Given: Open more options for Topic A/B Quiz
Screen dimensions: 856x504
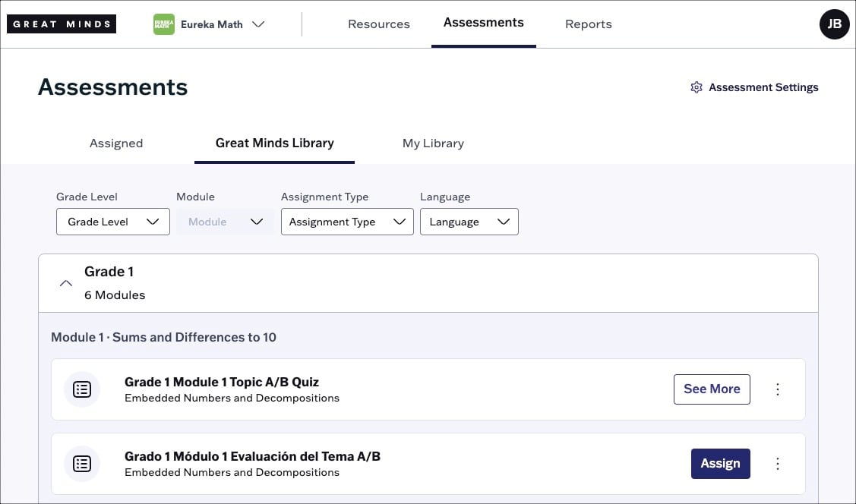Looking at the screenshot, I should click(x=777, y=389).
